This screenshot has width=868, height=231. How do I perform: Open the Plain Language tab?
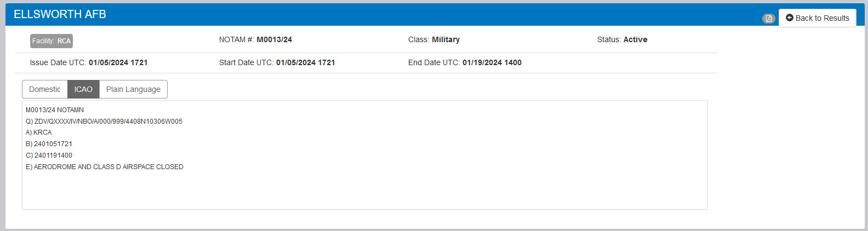coord(133,89)
